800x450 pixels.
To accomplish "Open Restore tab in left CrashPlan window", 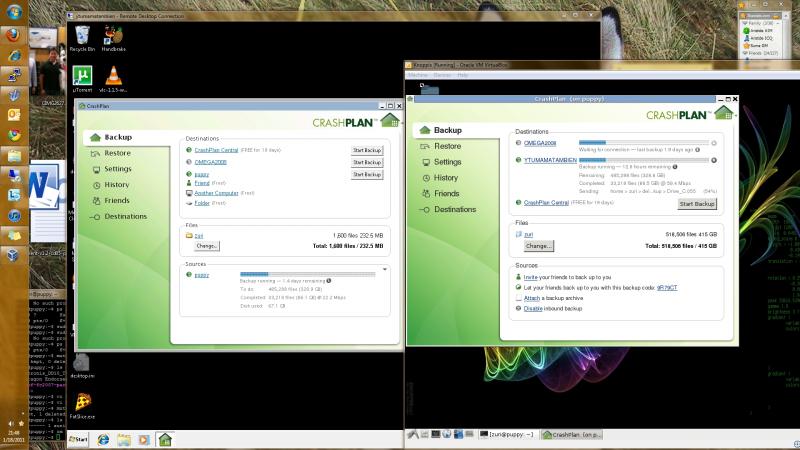I will coord(117,153).
